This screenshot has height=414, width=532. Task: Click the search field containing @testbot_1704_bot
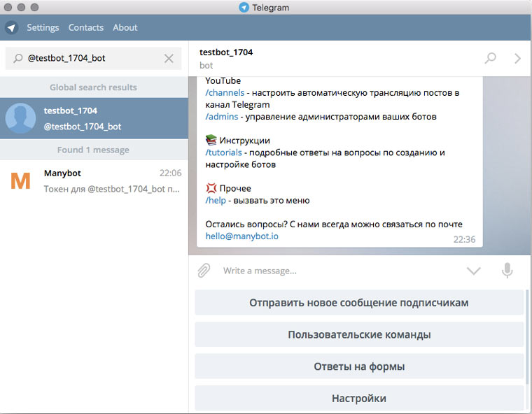pos(93,58)
